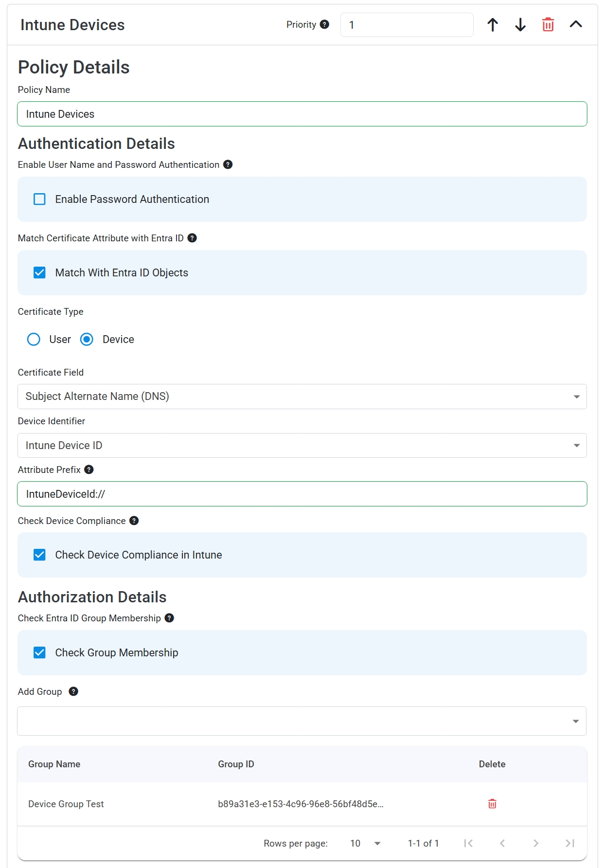Enable Password Authentication checkbox
This screenshot has width=603, height=868.
(x=39, y=199)
